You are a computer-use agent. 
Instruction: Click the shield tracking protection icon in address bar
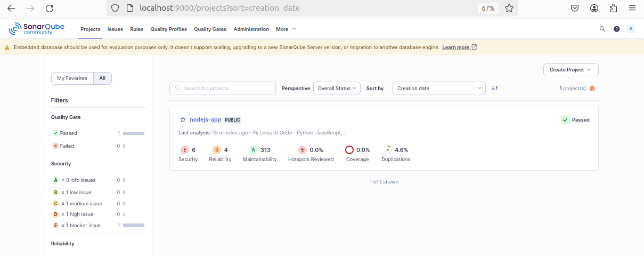[115, 8]
